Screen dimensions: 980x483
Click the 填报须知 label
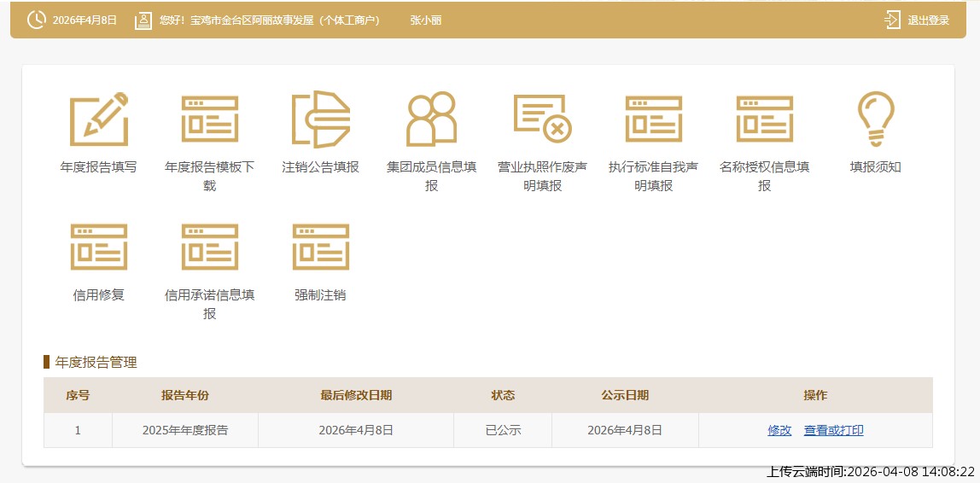876,167
